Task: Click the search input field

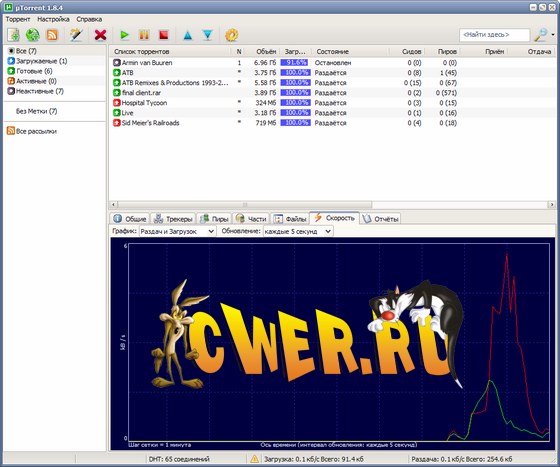Action: (x=495, y=35)
